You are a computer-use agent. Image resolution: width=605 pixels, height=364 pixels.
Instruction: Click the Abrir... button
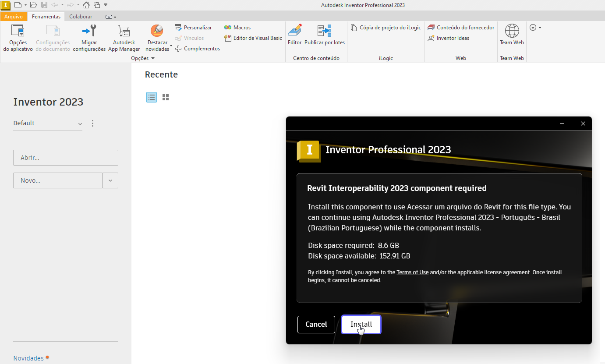[x=66, y=158]
